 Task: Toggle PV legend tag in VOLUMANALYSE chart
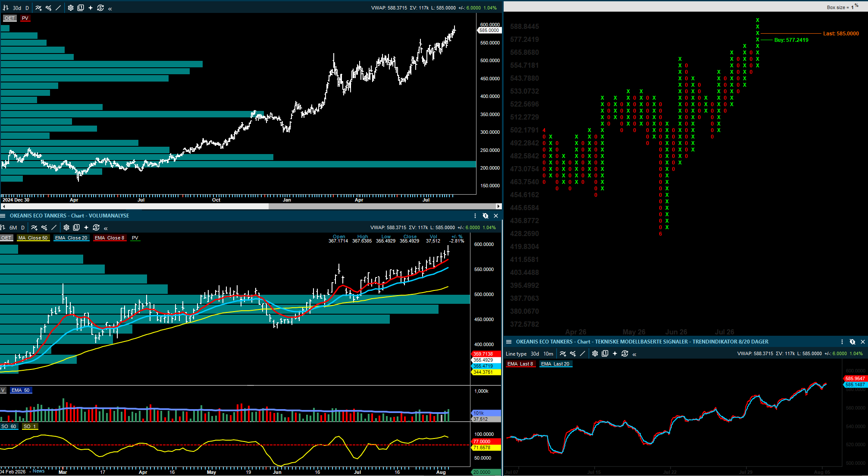click(x=135, y=238)
